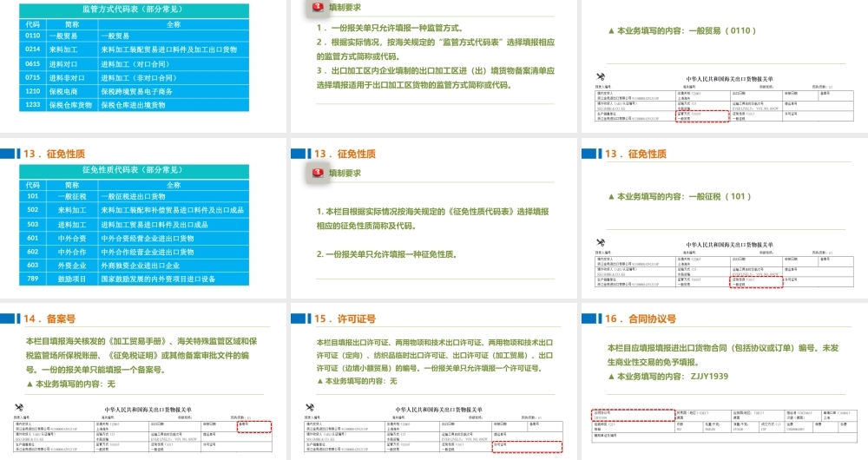
Task: Click the 监管方式代码表（部分常见）table title
Action: tap(134, 10)
